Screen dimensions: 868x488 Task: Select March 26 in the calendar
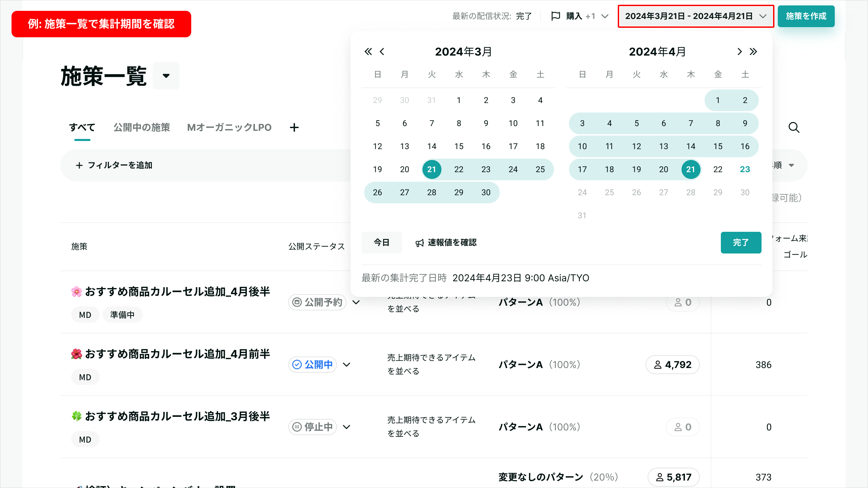pos(377,192)
